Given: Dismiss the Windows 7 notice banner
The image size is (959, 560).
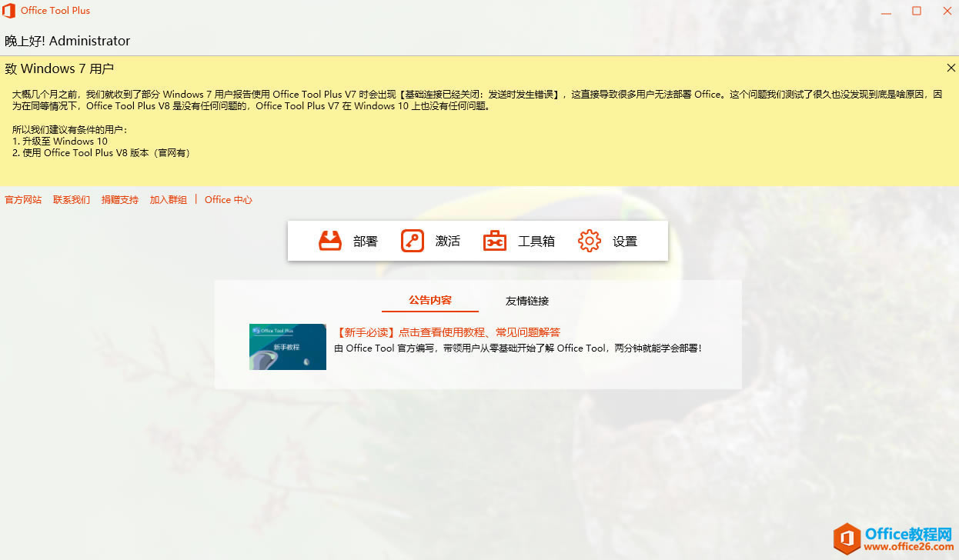Looking at the screenshot, I should pos(951,68).
